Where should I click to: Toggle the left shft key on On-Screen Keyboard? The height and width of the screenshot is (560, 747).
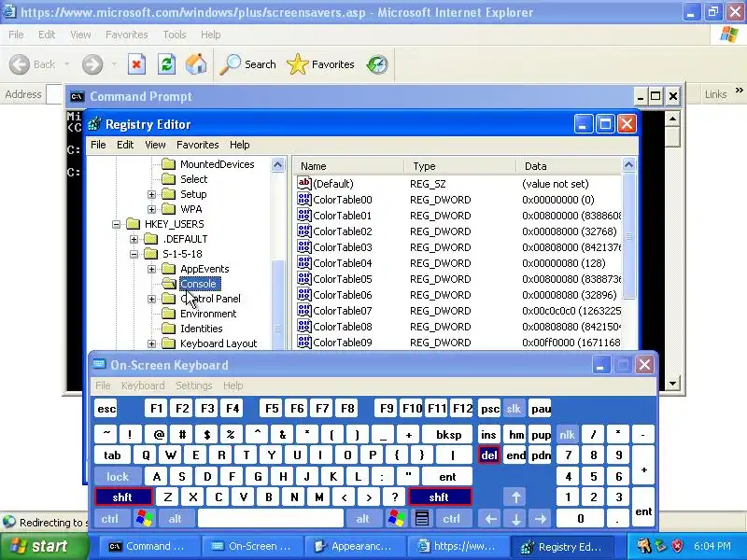[x=123, y=497]
